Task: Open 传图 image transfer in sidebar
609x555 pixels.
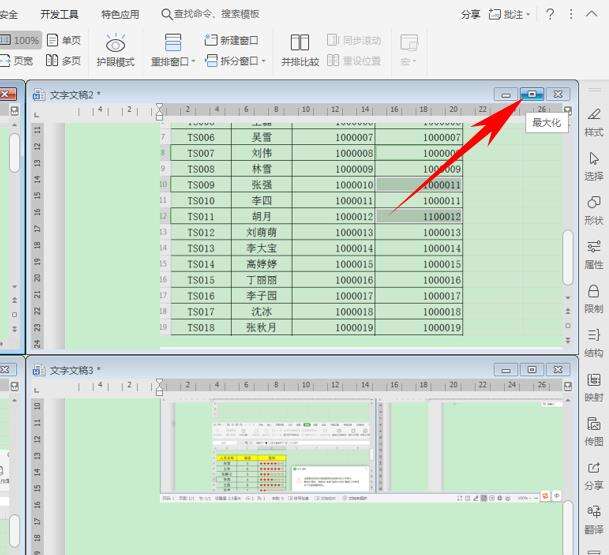Action: click(594, 431)
